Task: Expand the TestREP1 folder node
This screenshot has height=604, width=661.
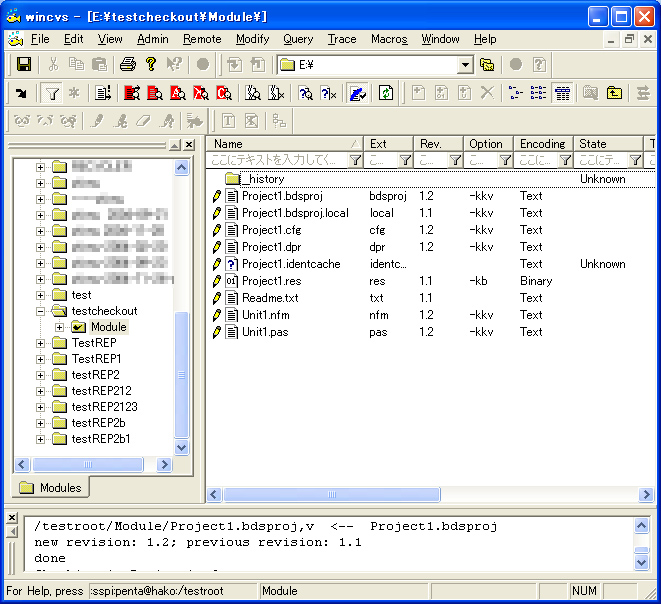Action: 40,359
